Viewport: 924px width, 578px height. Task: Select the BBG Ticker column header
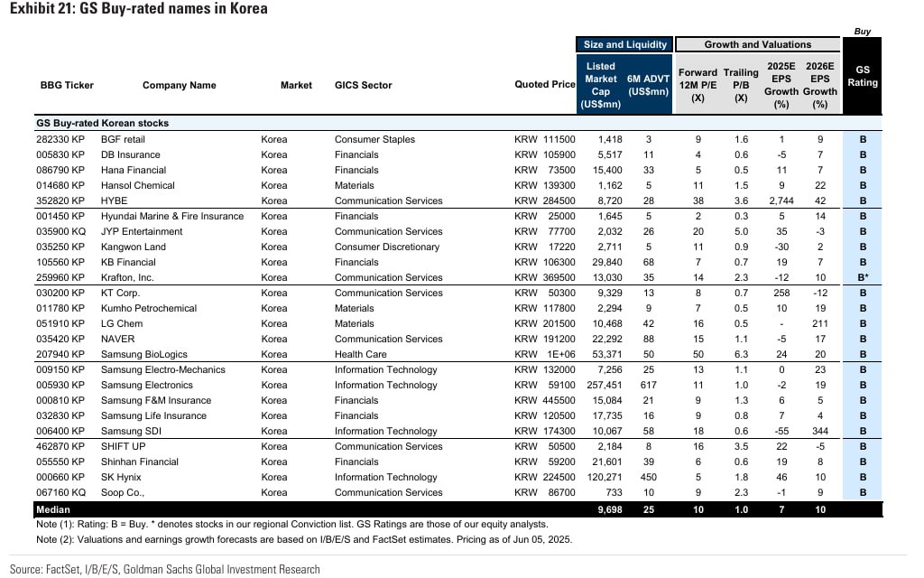(x=67, y=85)
